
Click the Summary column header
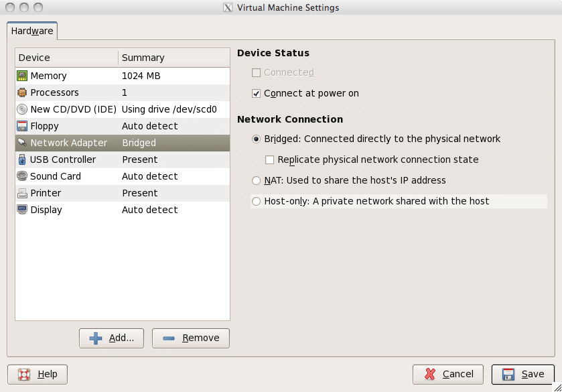[174, 58]
